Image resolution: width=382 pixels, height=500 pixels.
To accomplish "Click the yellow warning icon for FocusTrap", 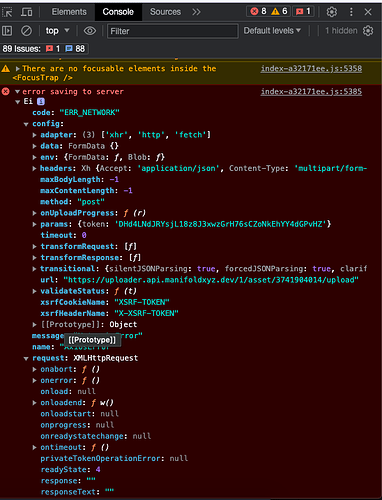I will pyautogui.click(x=6, y=69).
